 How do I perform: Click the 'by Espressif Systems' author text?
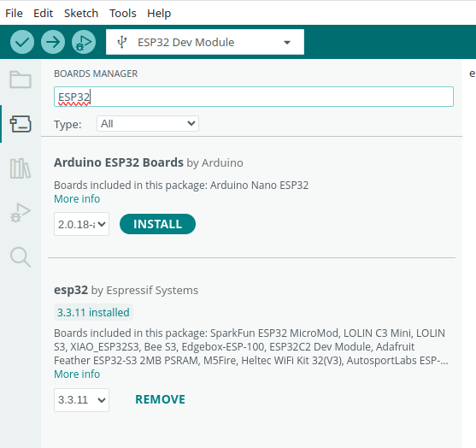click(144, 290)
